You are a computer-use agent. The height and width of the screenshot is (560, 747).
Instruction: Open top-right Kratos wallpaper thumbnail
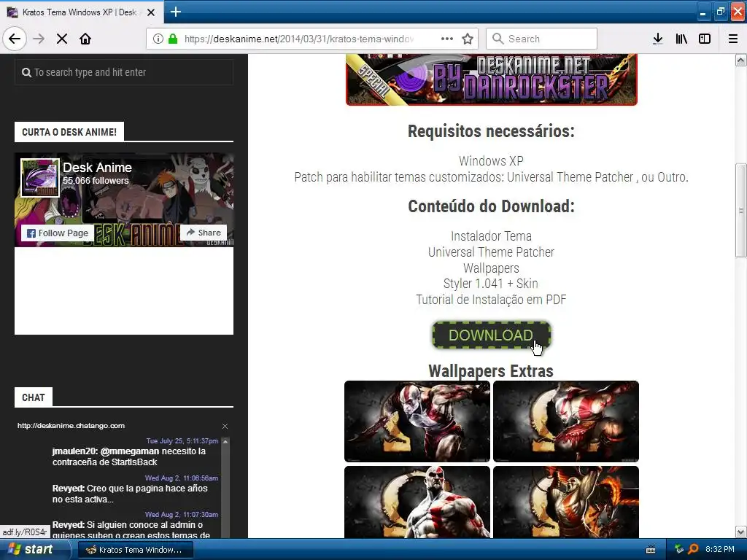coord(566,421)
